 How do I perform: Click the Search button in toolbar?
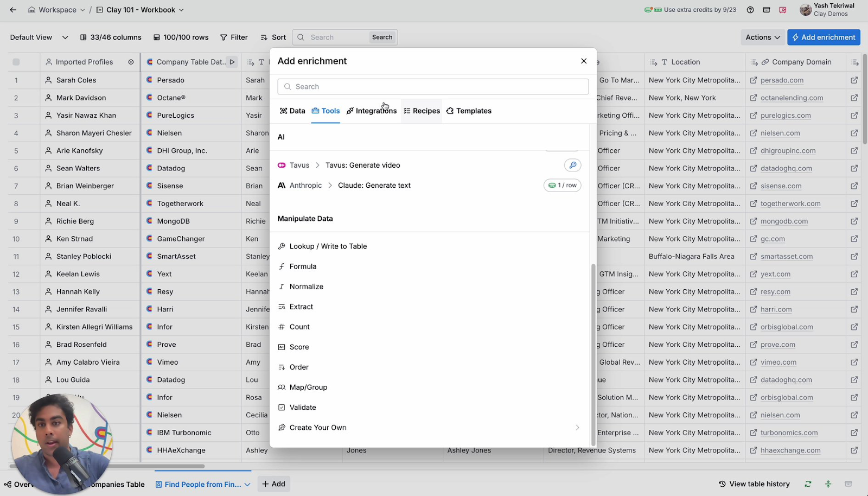pyautogui.click(x=382, y=37)
